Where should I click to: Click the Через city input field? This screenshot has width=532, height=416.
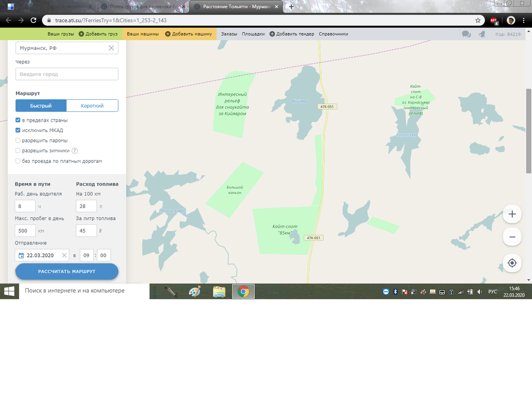67,74
